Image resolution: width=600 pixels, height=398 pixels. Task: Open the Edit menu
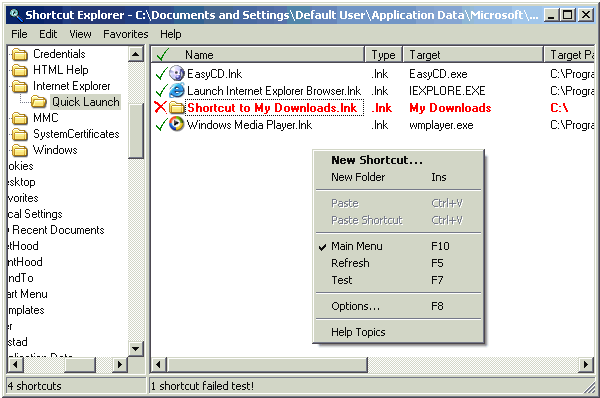tap(48, 34)
